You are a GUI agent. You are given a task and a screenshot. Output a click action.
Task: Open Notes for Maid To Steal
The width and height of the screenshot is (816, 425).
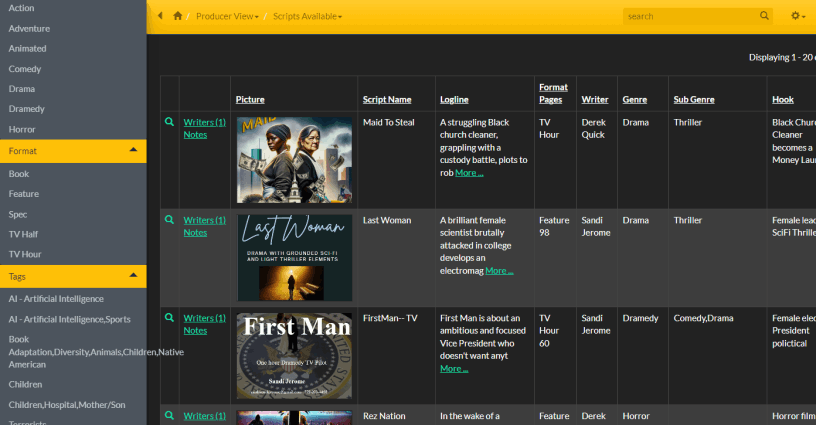195,135
